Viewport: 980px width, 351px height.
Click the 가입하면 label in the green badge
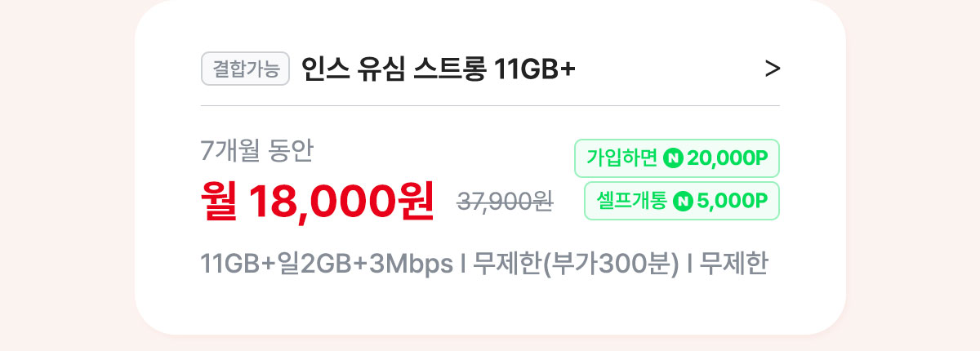[x=622, y=158]
